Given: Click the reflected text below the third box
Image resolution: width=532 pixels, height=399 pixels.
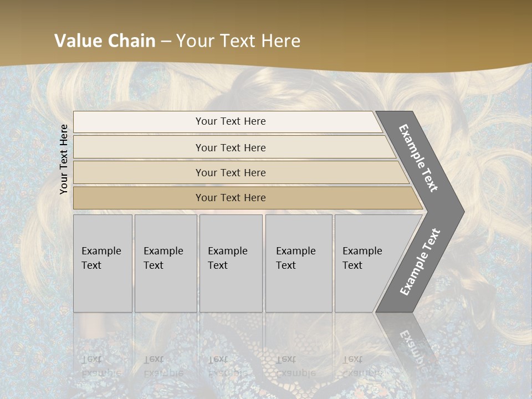Looking at the screenshot, I should click(228, 366).
